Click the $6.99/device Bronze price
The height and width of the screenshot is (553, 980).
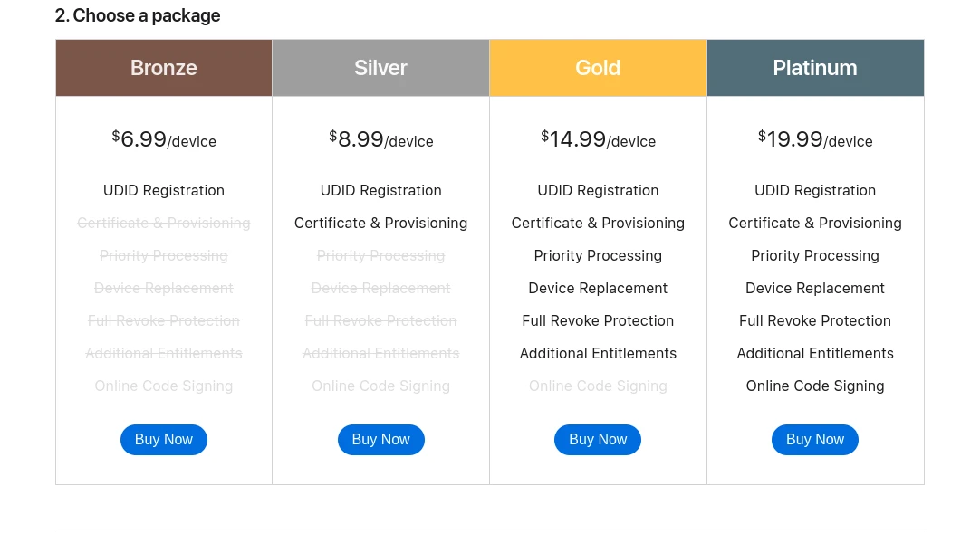(164, 139)
